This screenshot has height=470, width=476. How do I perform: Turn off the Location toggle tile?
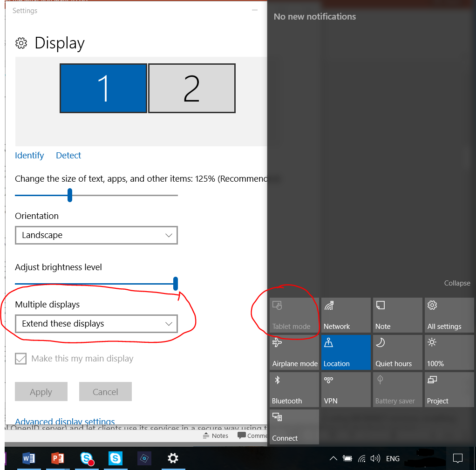click(346, 353)
